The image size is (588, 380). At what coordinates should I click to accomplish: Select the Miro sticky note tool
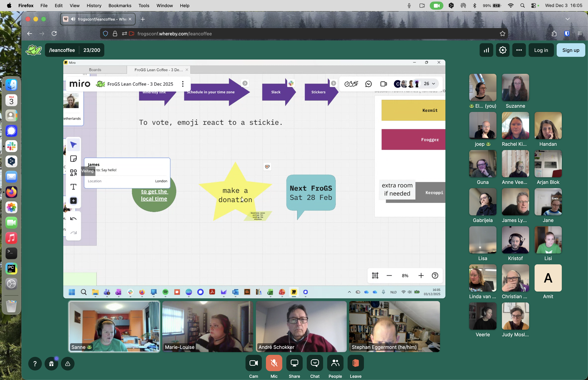click(73, 159)
